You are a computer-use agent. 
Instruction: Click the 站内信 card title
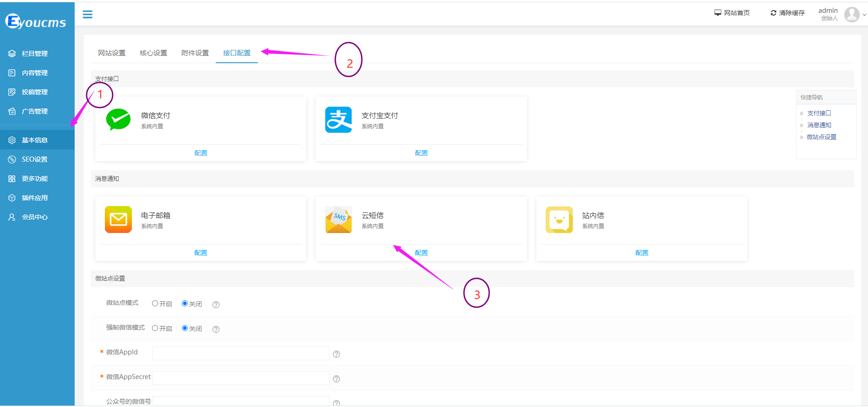(x=593, y=215)
